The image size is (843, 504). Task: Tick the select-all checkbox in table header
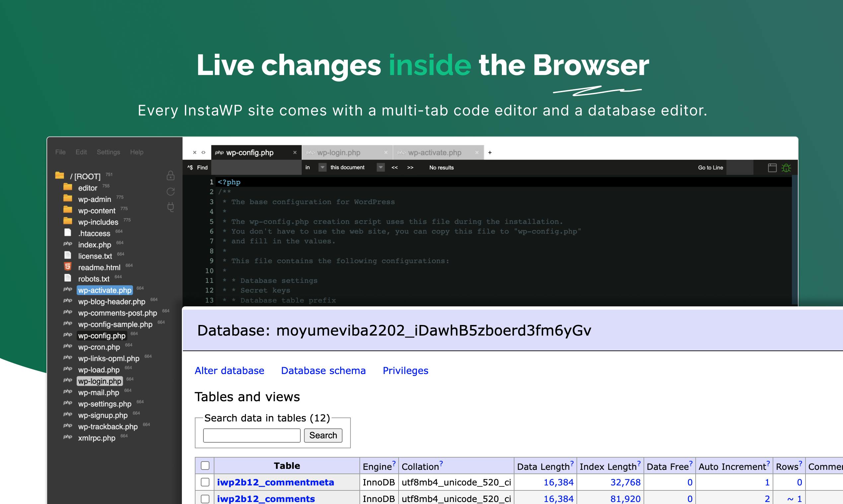pos(205,466)
